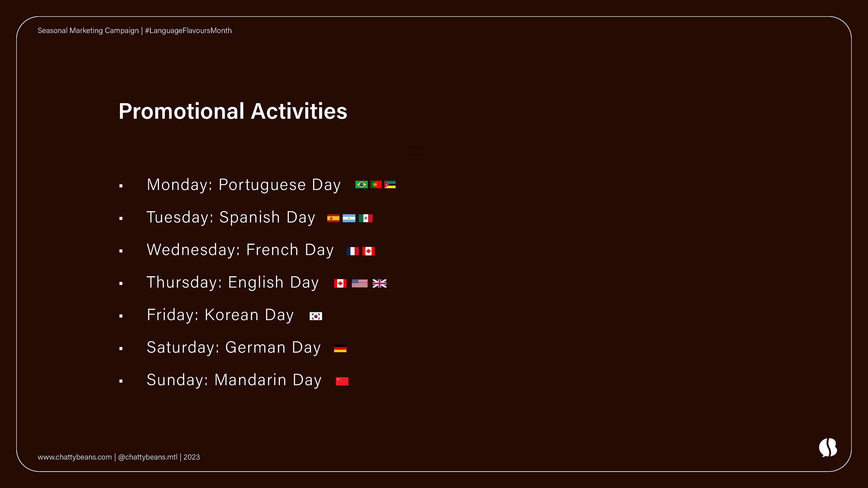This screenshot has width=868, height=488.
Task: Select the Spain flag beside Spanish Day
Action: click(x=333, y=218)
